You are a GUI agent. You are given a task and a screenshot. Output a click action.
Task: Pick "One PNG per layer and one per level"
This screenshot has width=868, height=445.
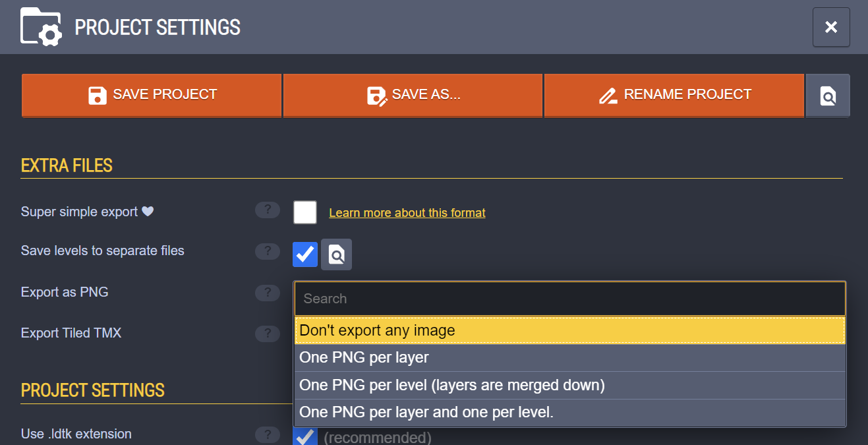coord(569,413)
